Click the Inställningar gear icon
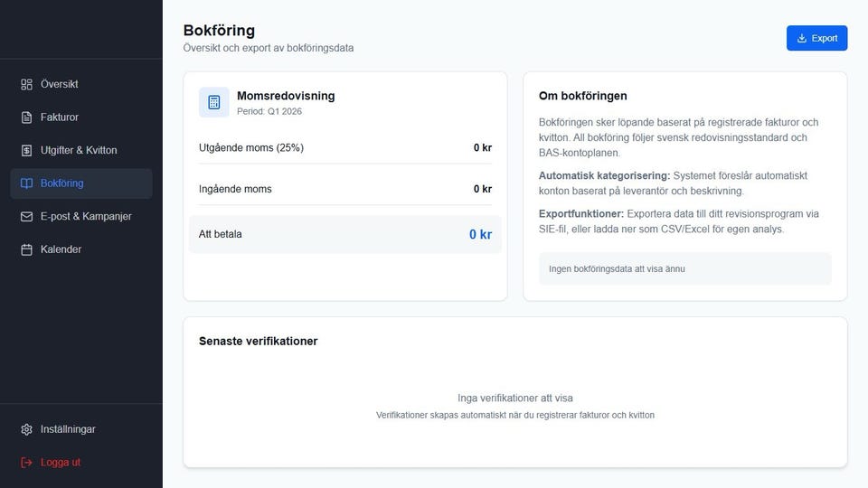Viewport: 868px width, 488px height. (26, 429)
